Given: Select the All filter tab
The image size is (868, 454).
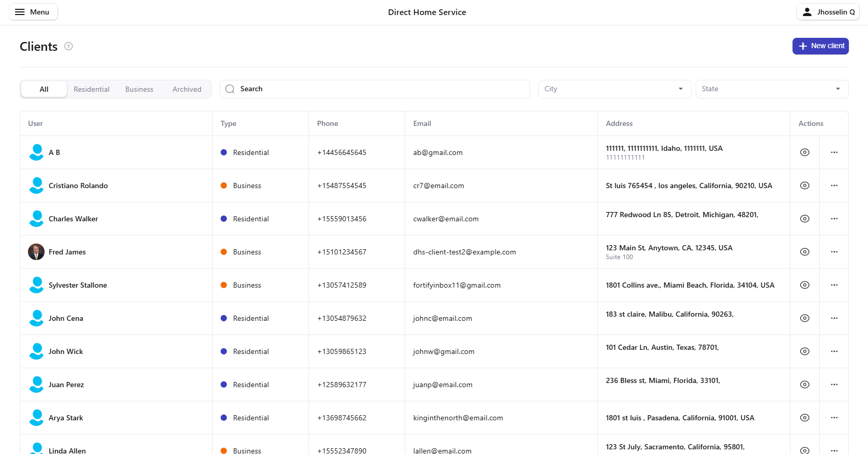Looking at the screenshot, I should [x=44, y=89].
